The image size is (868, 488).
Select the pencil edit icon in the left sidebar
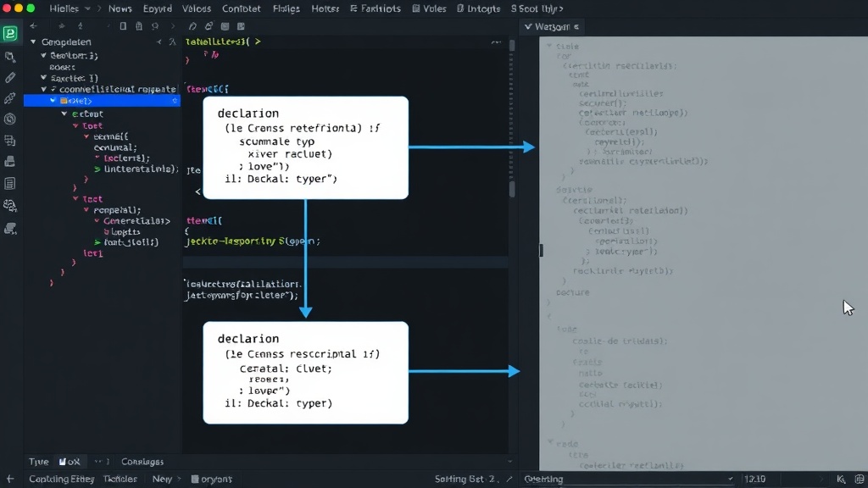10,77
